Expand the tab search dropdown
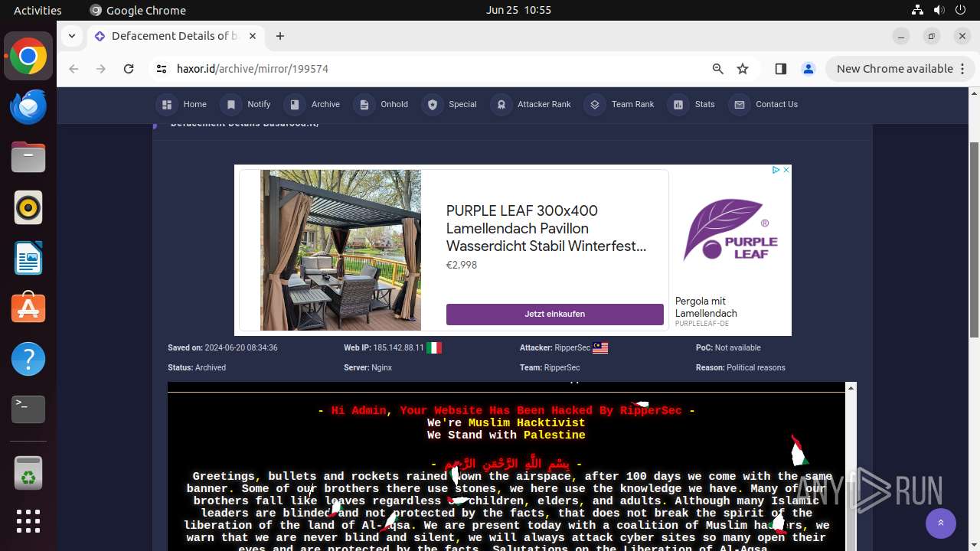The height and width of the screenshot is (551, 980). tap(71, 36)
